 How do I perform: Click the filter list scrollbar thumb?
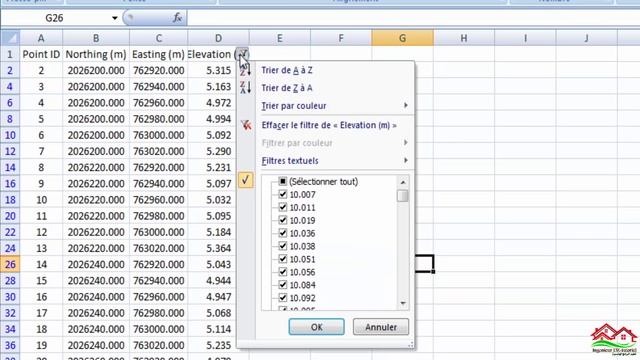click(x=403, y=196)
